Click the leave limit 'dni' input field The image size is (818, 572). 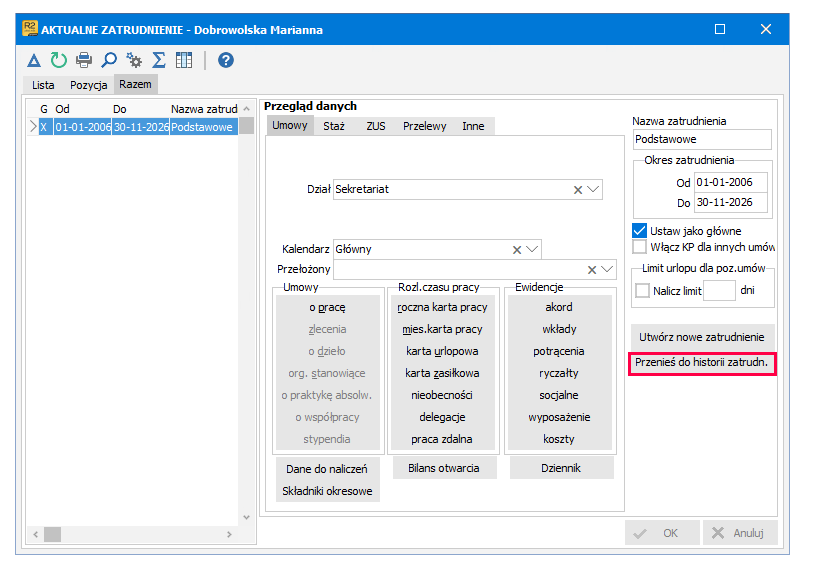[719, 291]
